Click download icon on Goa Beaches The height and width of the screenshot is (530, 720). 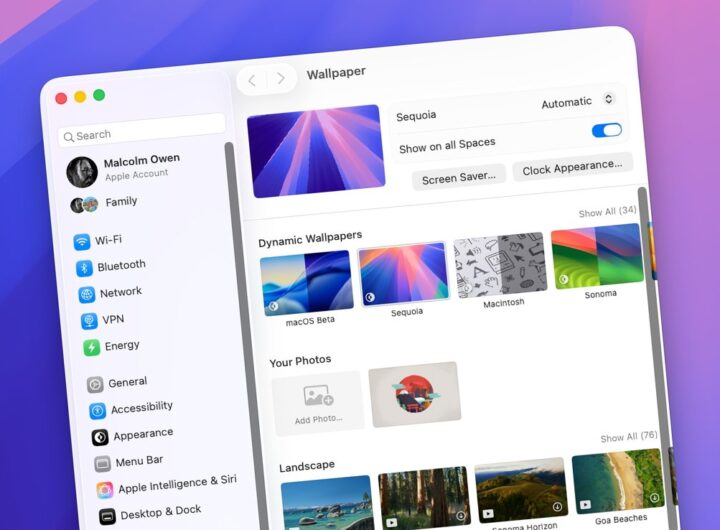tap(654, 497)
